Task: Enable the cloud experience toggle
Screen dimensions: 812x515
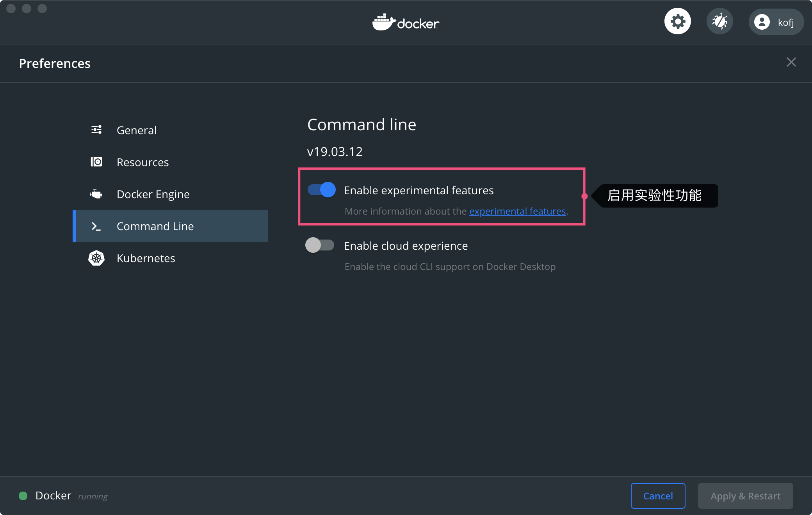Action: point(320,245)
